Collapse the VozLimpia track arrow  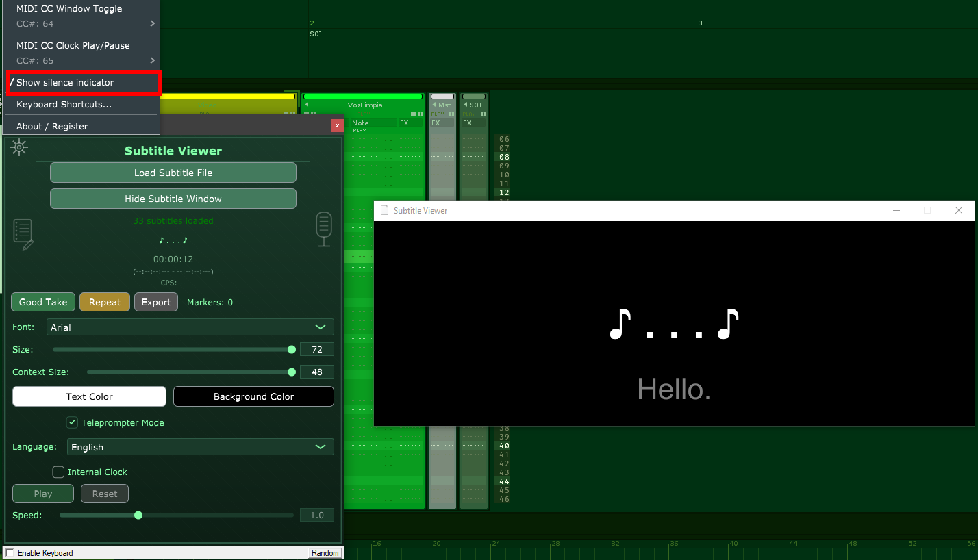coord(307,105)
